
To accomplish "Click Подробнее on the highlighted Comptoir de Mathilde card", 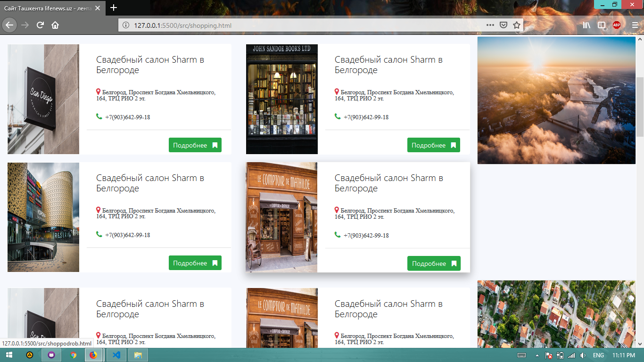I will point(434,263).
